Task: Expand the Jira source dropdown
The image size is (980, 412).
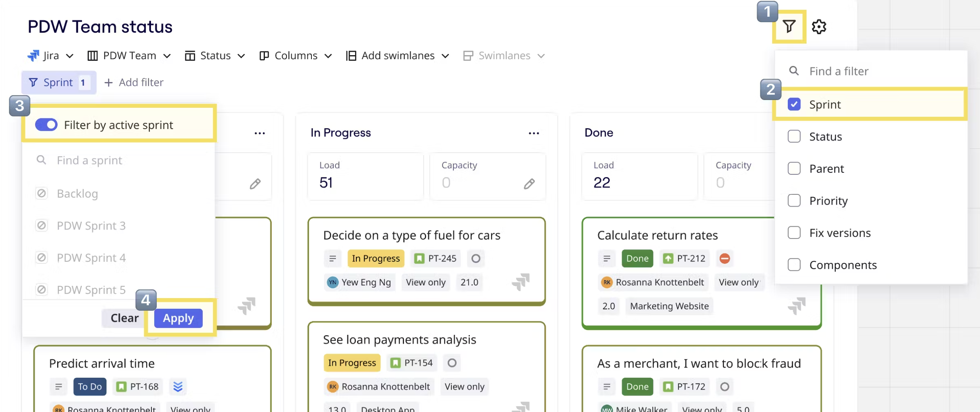Action: pyautogui.click(x=51, y=56)
